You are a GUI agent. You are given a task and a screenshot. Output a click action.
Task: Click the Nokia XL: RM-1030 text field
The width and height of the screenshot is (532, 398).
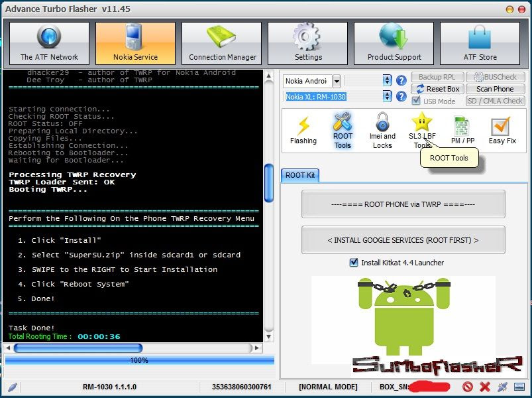tap(333, 97)
